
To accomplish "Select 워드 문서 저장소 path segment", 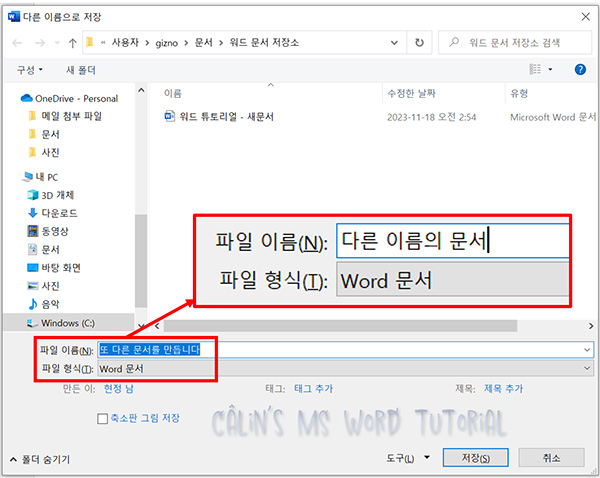I will pyautogui.click(x=264, y=42).
